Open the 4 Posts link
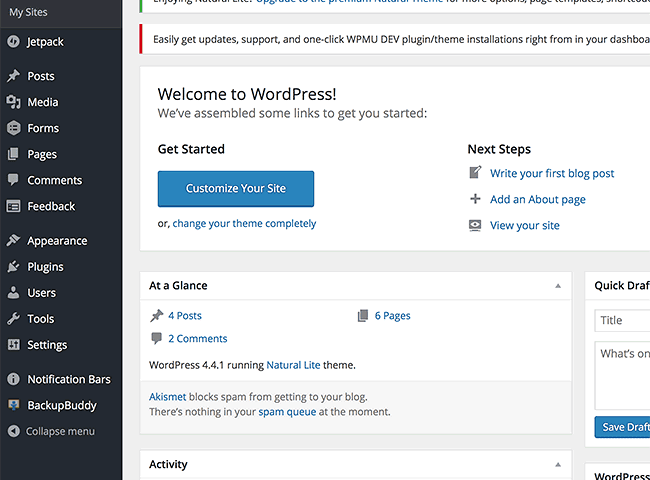This screenshot has width=650, height=480. (x=185, y=316)
